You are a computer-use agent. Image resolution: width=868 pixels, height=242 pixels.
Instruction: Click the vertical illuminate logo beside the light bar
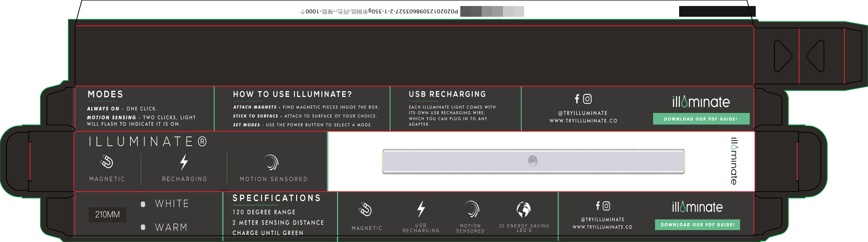click(x=734, y=161)
